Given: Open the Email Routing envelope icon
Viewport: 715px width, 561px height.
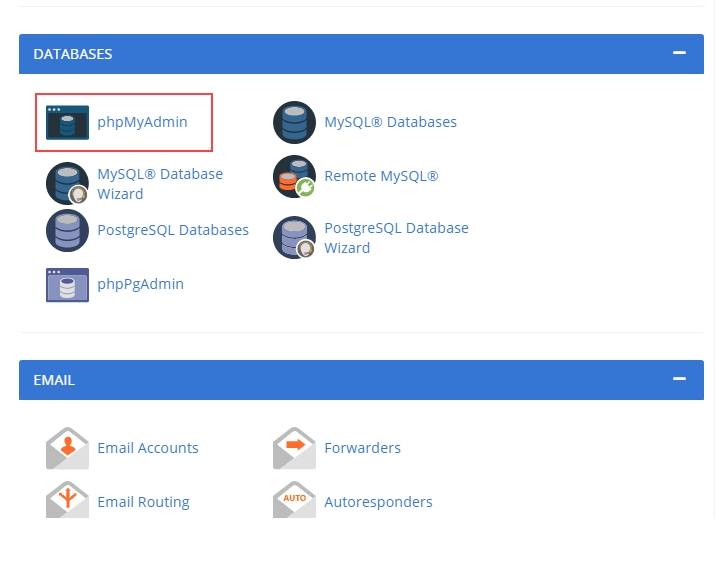Looking at the screenshot, I should click(x=67, y=500).
